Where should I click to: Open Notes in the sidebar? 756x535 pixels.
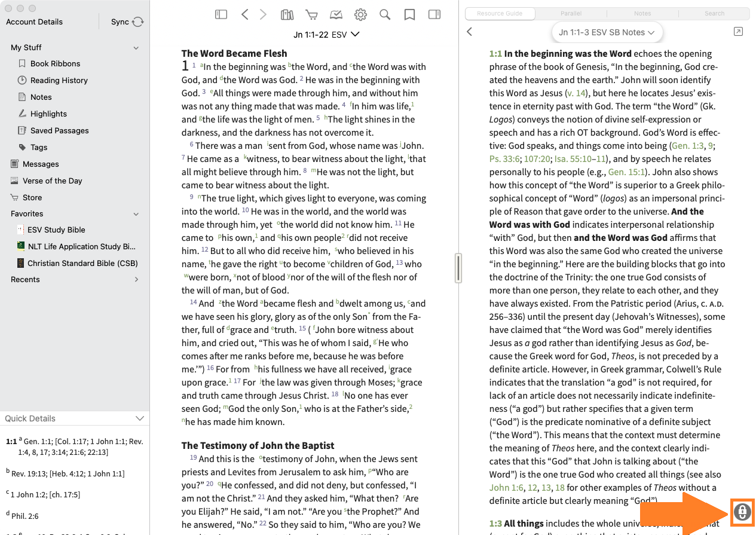pos(41,97)
